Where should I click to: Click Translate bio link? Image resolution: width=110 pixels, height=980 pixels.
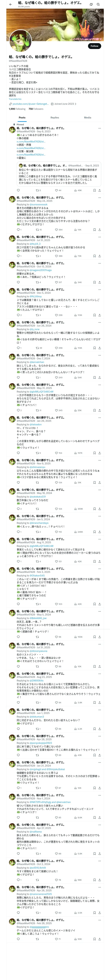[15, 99]
